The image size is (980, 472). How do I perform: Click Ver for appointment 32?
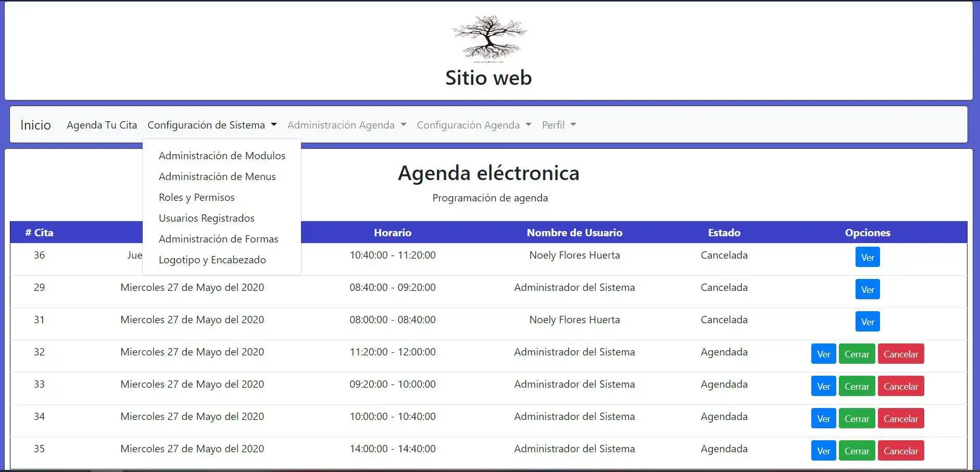(823, 354)
